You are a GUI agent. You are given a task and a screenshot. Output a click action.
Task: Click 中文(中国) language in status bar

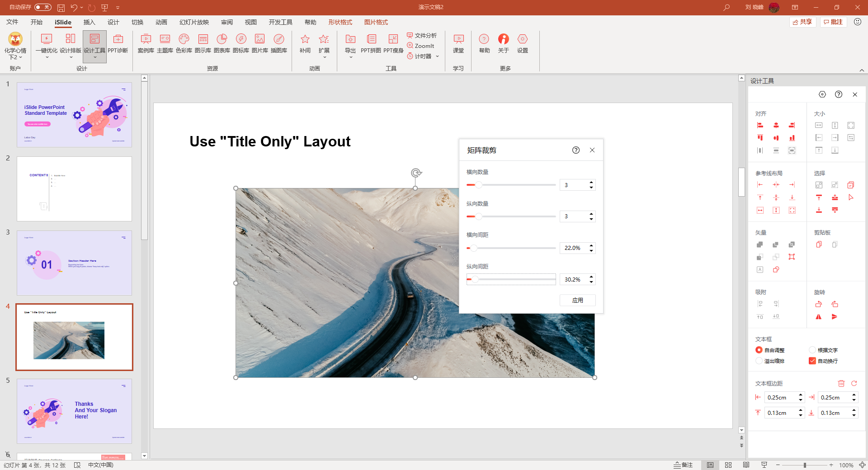pyautogui.click(x=100, y=465)
